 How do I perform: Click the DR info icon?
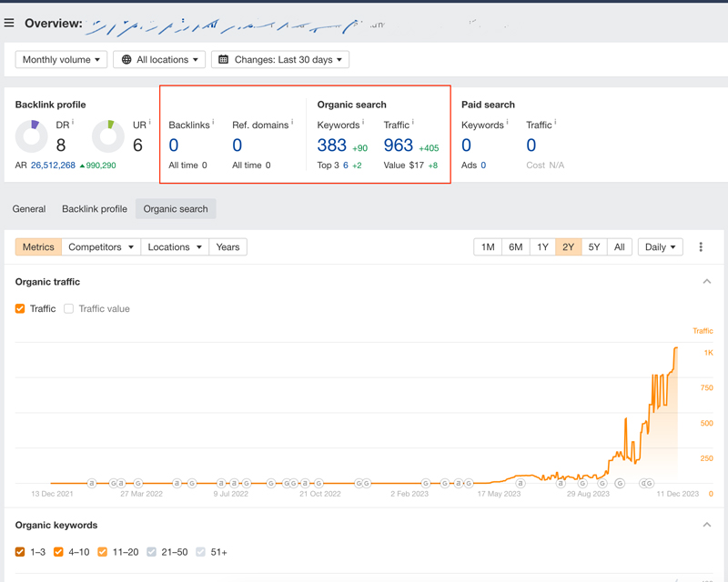[73, 122]
